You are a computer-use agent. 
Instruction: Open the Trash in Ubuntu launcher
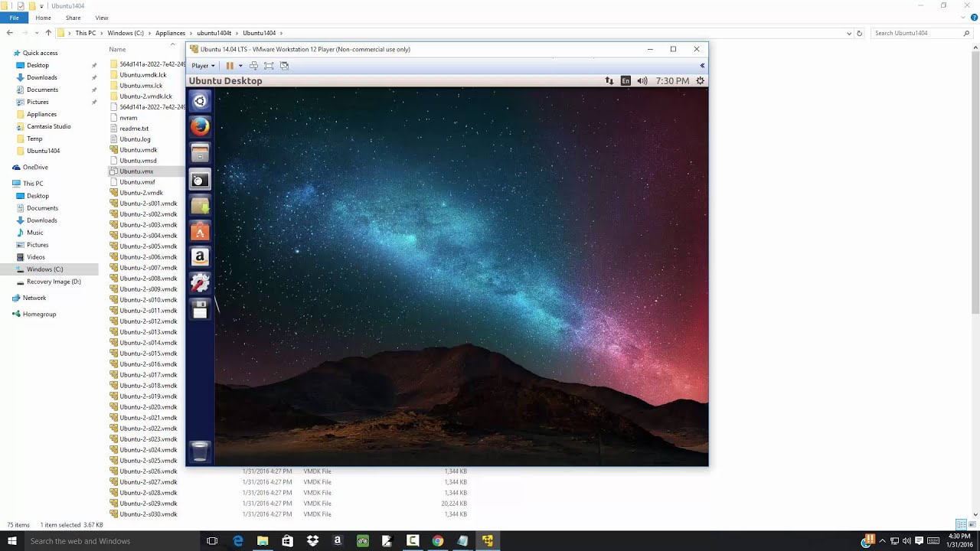point(200,452)
